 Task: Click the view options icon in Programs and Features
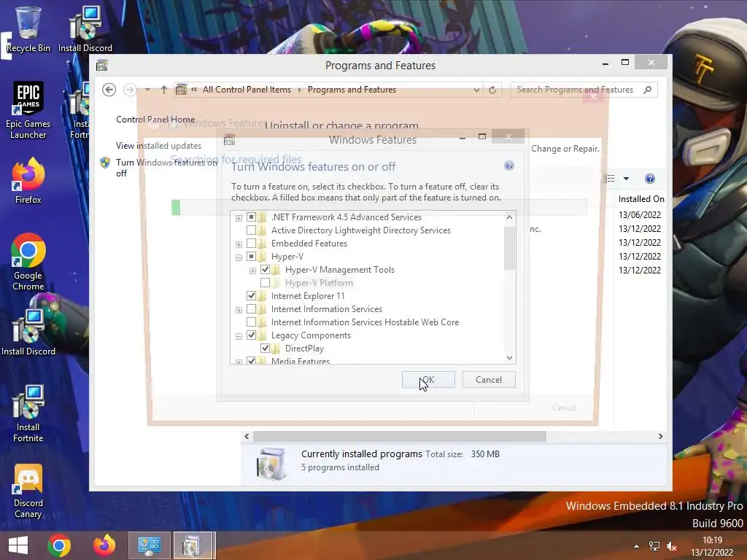click(609, 179)
